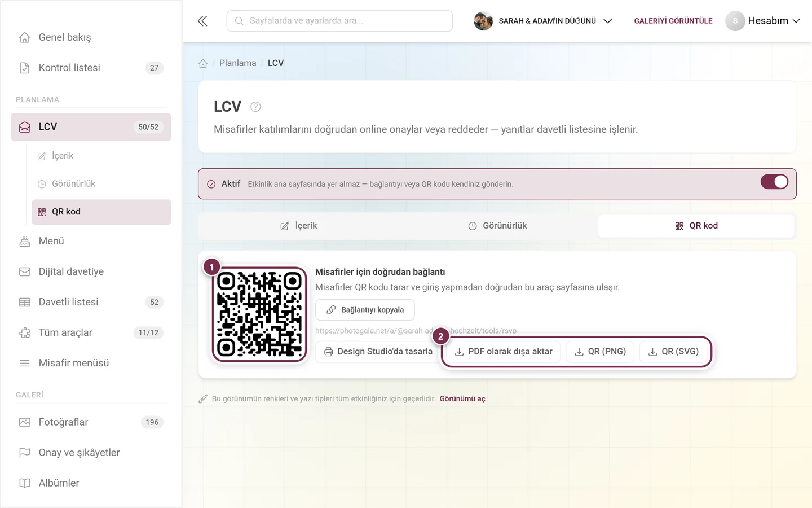The height and width of the screenshot is (508, 812).
Task: Click the Genel bakış home icon in sidebar
Action: [25, 37]
